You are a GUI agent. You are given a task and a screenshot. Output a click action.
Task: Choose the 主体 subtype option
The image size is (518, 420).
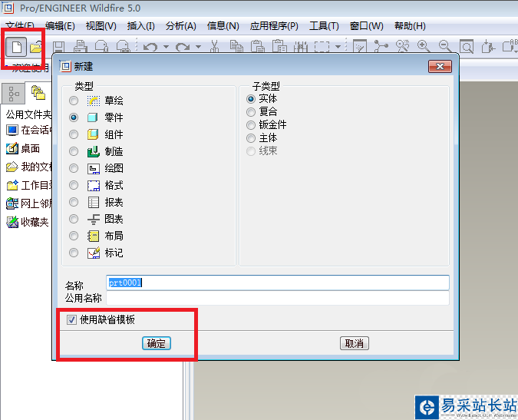point(251,137)
